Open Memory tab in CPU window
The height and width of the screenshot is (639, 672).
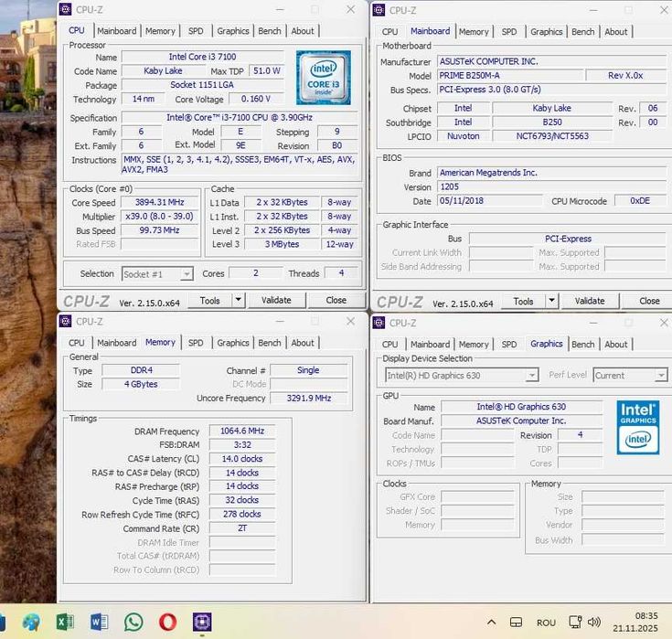160,31
